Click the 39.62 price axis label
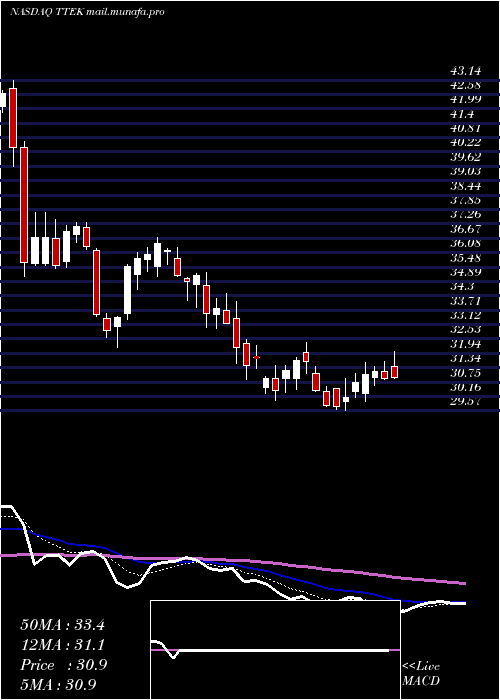 [x=465, y=158]
